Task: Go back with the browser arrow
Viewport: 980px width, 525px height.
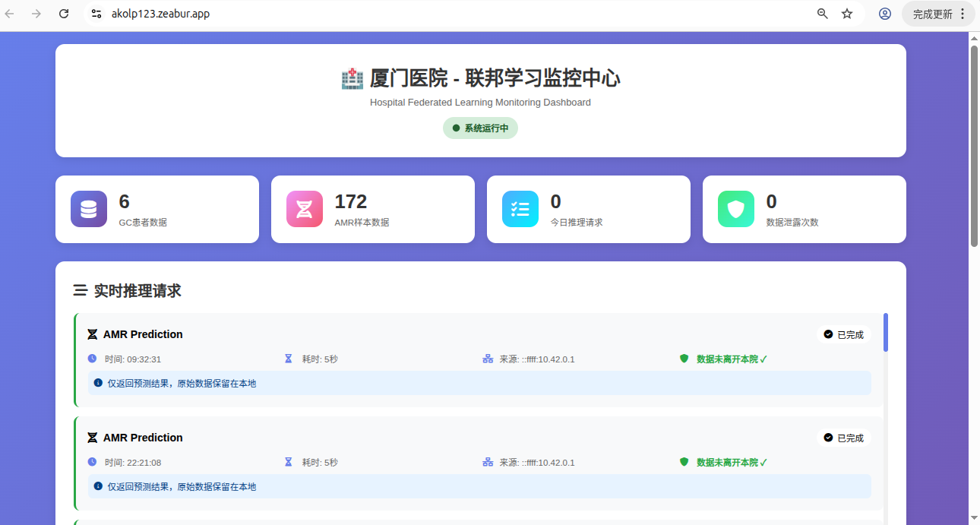Action: (10, 14)
